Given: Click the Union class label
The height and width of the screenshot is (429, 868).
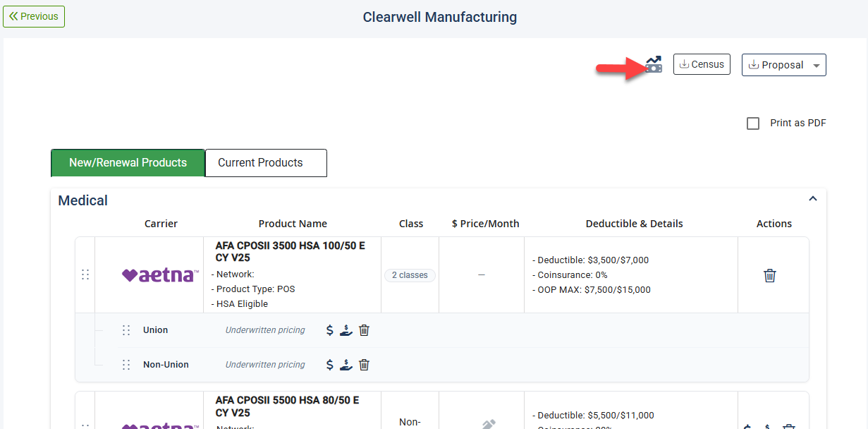Looking at the screenshot, I should pos(155,330).
